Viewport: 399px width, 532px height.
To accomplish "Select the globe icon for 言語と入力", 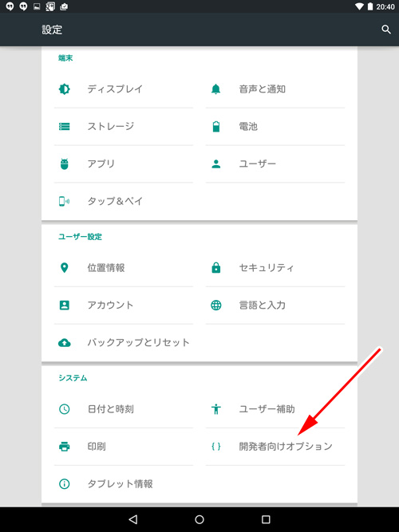I will [216, 305].
